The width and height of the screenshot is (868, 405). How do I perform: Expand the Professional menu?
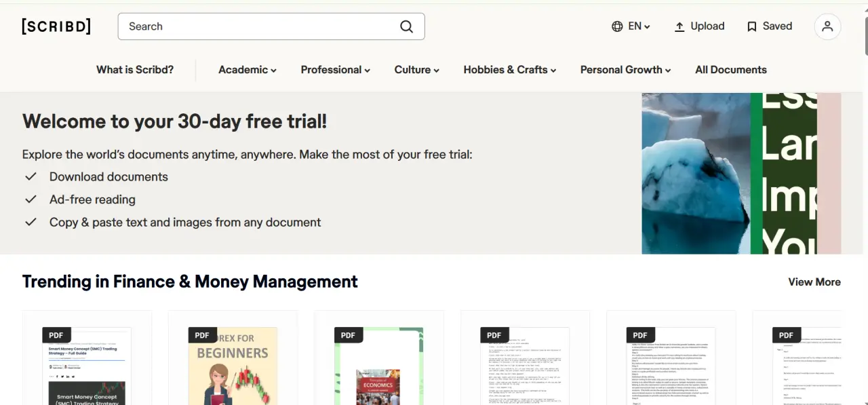pos(336,70)
